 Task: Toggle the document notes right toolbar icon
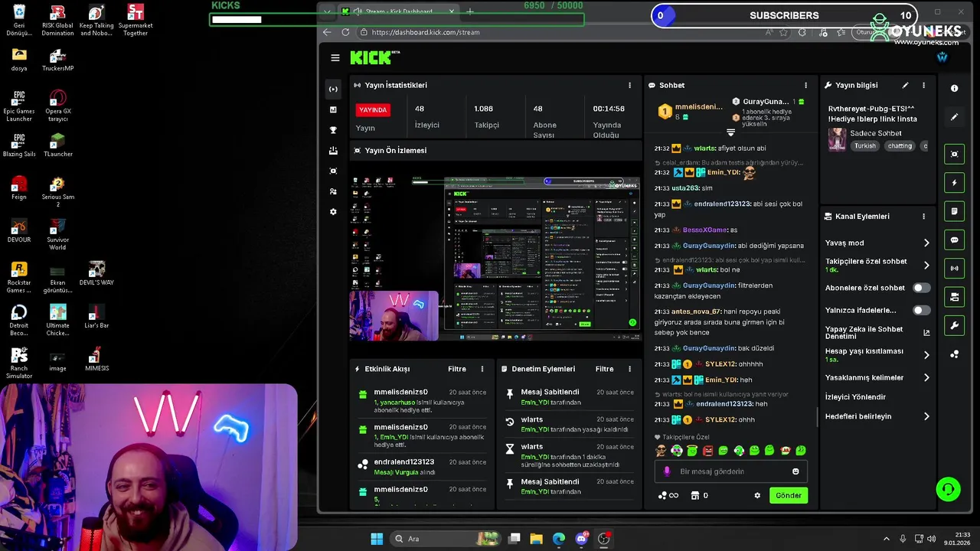pos(954,211)
